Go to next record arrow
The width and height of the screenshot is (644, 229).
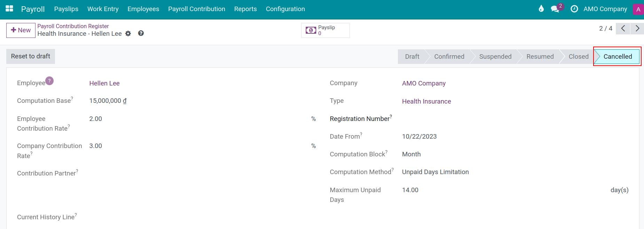637,28
